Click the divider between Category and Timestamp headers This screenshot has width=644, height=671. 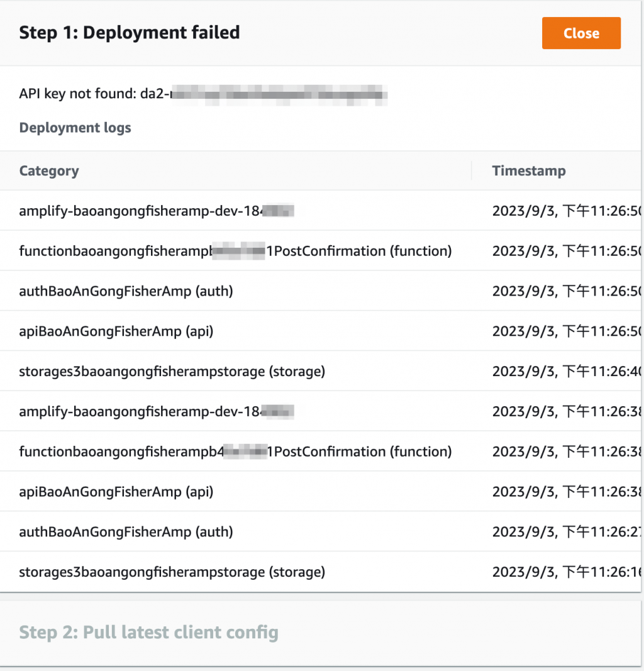click(x=471, y=170)
